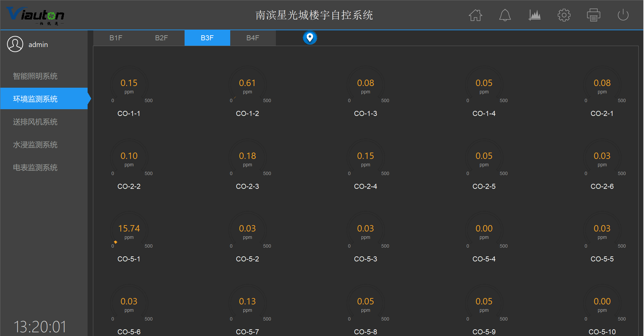Click the admin user avatar icon

[15, 44]
